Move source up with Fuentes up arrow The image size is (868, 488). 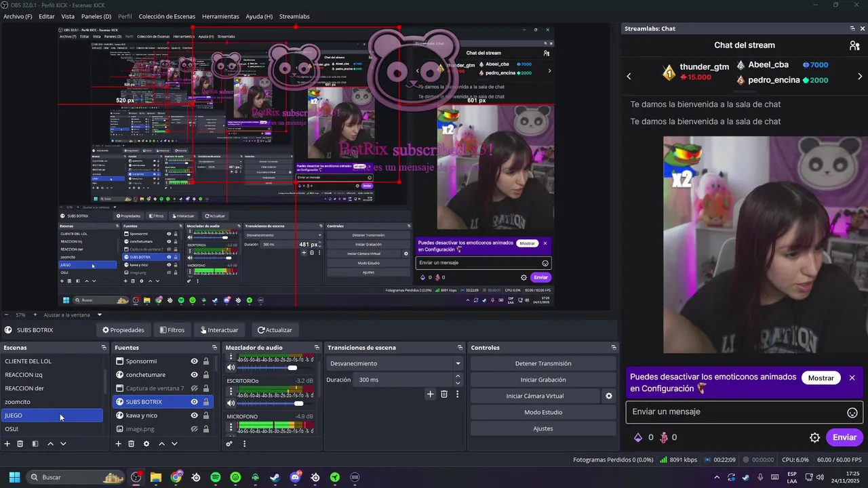click(161, 444)
